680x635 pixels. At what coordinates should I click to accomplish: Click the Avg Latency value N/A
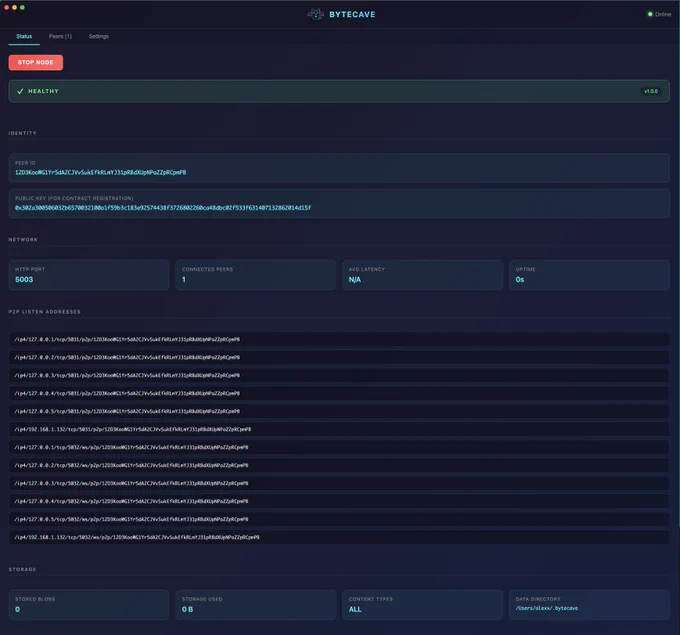click(x=355, y=280)
